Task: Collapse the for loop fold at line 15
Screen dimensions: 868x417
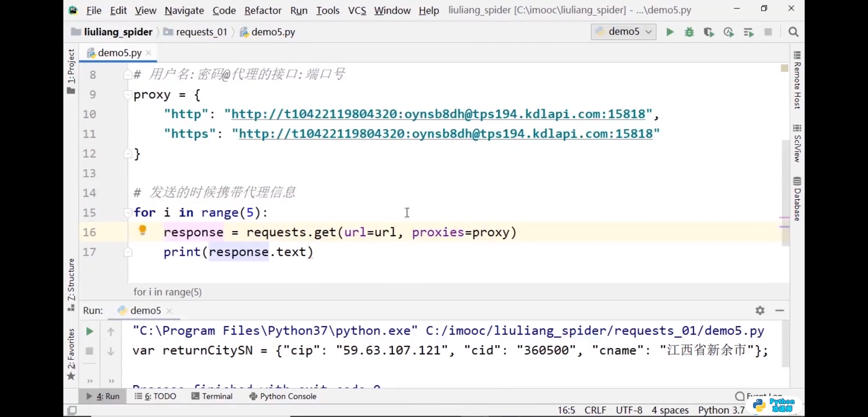Action: click(127, 212)
